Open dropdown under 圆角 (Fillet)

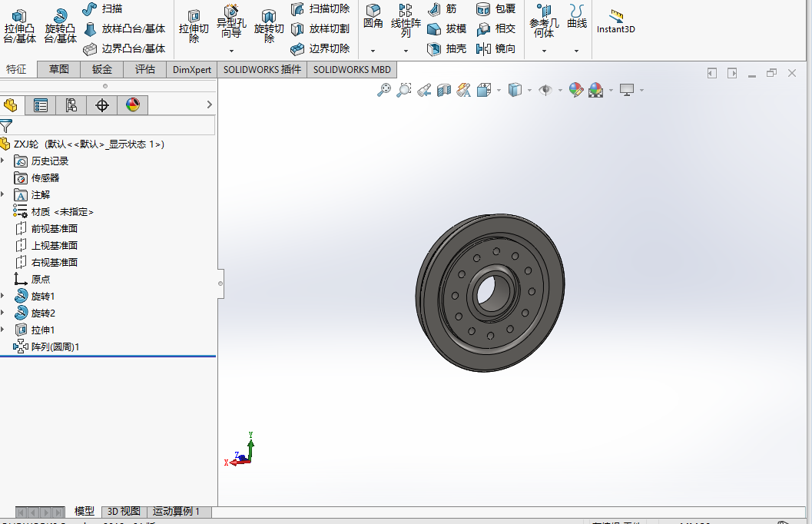click(373, 51)
